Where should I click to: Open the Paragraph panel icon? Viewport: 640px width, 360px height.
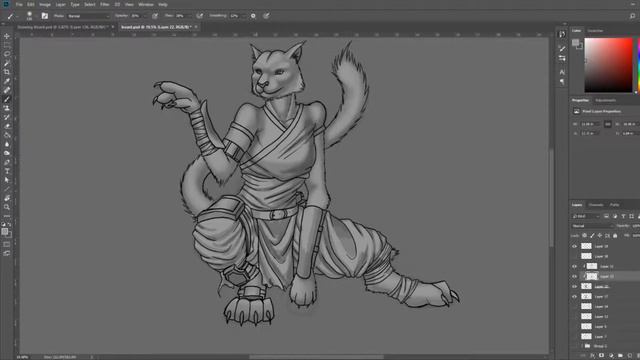[x=562, y=82]
